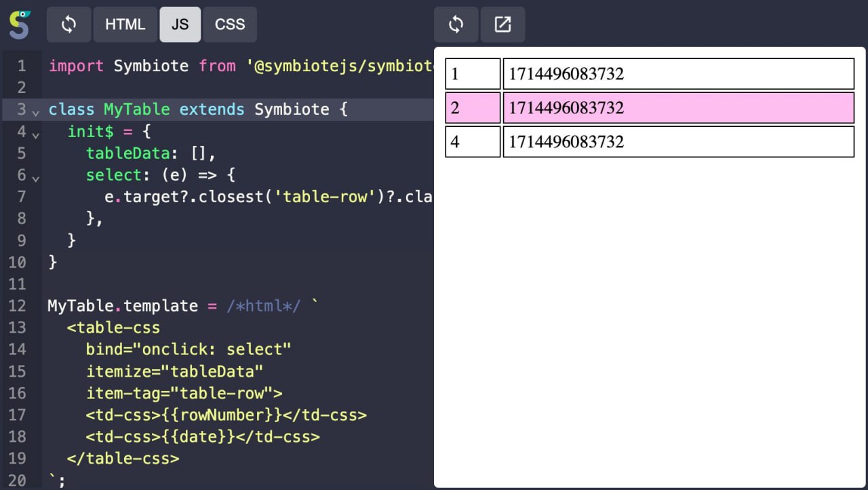This screenshot has height=490, width=868.
Task: Click the '{{rowNumber}}' binding on line 17
Action: pyautogui.click(x=221, y=415)
